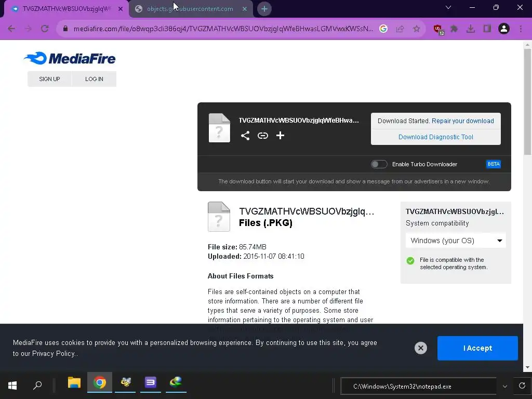Click the plus add-to-account icon
Viewport: 532px width, 399px height.
[280, 136]
